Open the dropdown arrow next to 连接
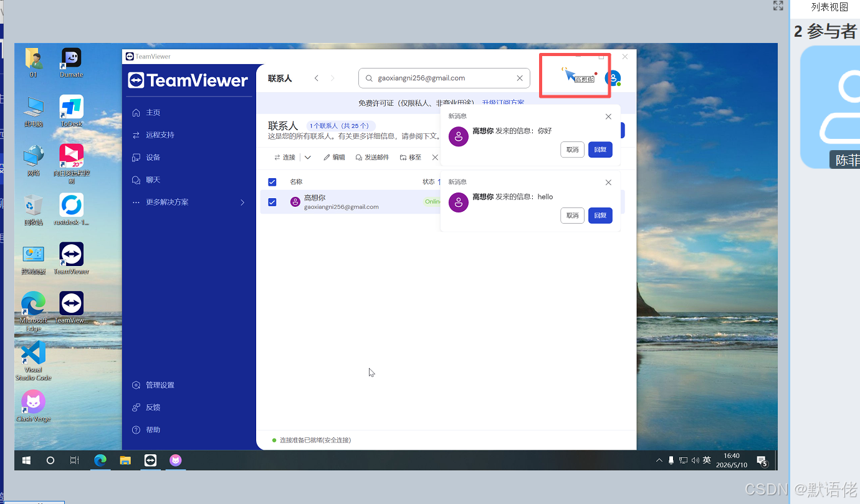This screenshot has width=860, height=504. click(308, 158)
